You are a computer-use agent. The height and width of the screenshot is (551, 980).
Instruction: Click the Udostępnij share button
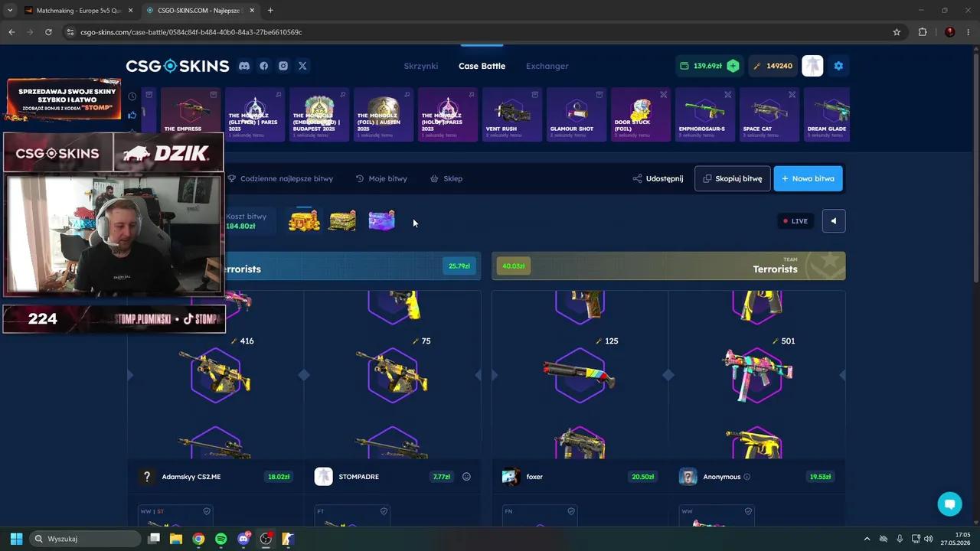[658, 178]
